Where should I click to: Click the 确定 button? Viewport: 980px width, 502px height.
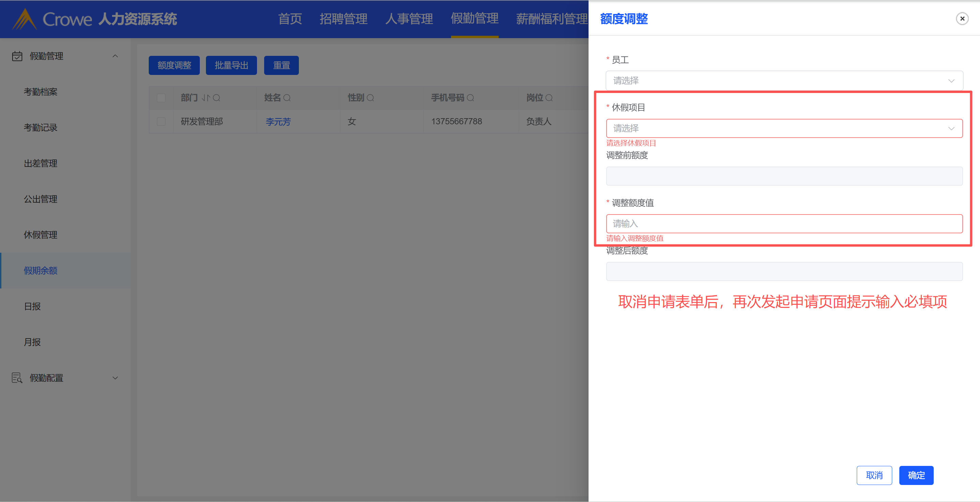click(x=916, y=475)
